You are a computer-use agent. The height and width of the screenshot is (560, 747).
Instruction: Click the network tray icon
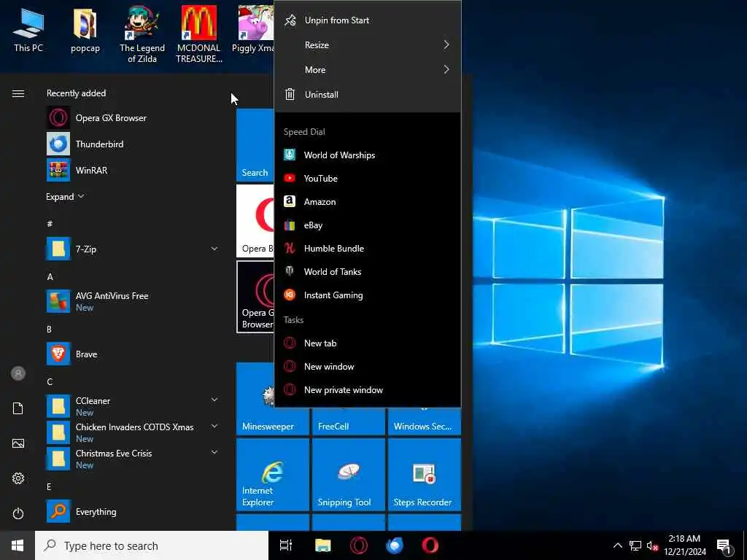pyautogui.click(x=635, y=545)
